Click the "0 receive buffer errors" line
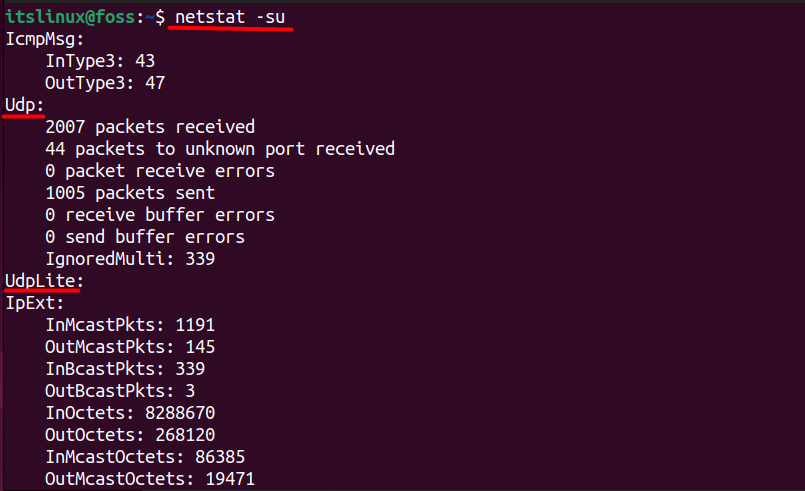 coord(160,215)
